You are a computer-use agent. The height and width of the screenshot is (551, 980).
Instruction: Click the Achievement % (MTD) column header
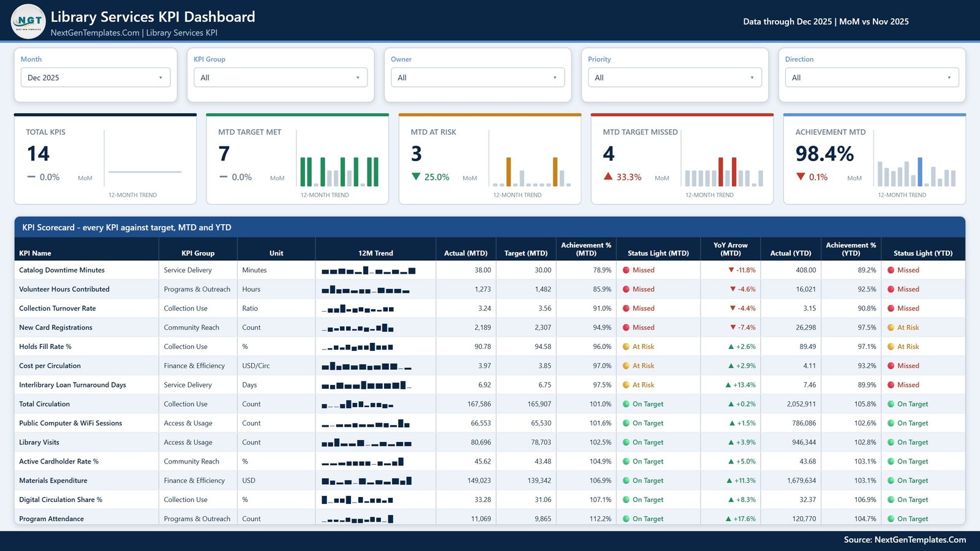click(x=586, y=249)
